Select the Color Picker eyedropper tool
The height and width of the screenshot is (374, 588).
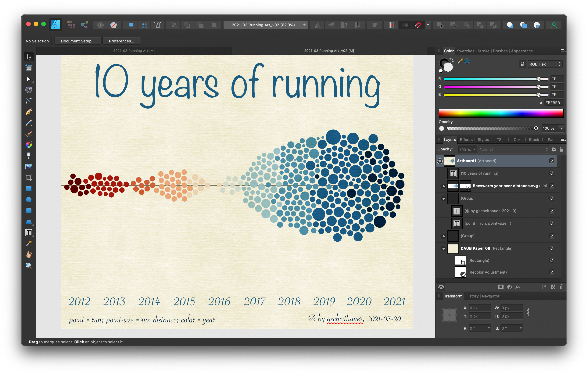(29, 243)
